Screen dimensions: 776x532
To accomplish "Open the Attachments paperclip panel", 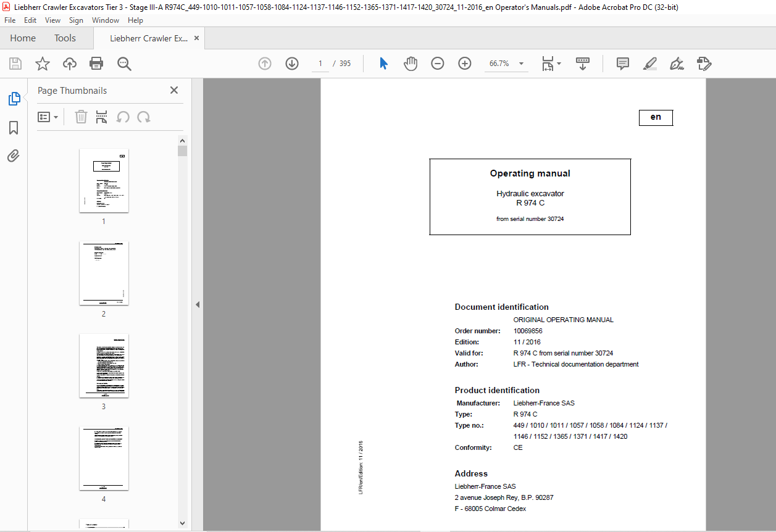I will pos(14,156).
